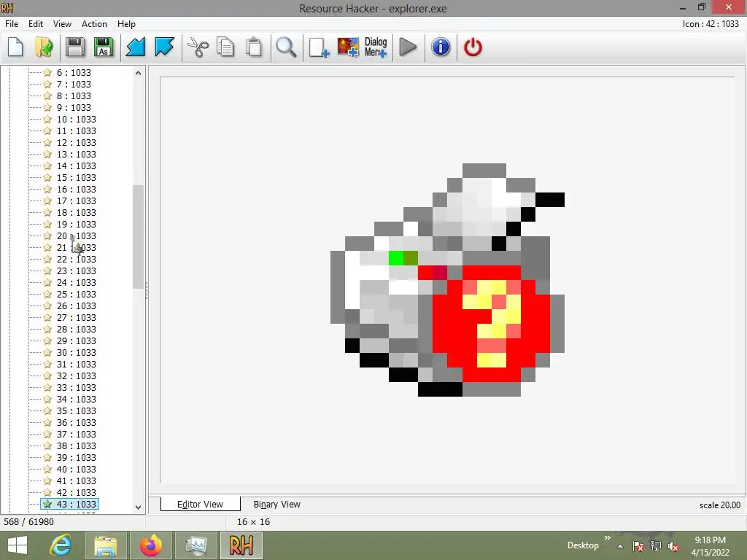
Task: Select icon resource 30 : 1033
Action: tap(76, 352)
